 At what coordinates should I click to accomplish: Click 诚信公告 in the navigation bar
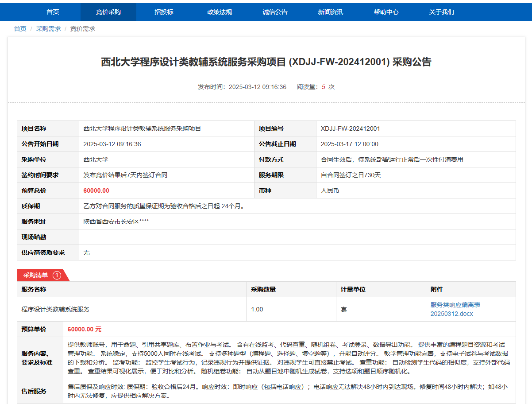coord(275,12)
